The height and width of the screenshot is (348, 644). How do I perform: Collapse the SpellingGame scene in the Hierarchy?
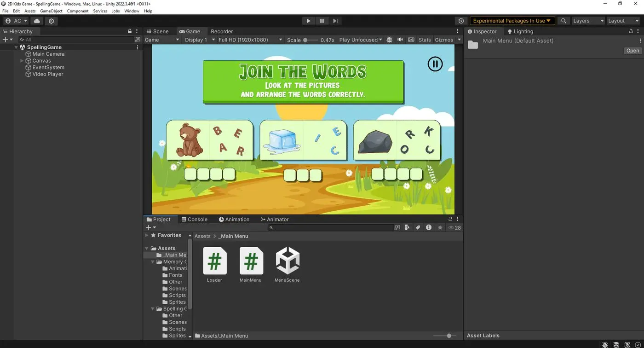point(16,47)
